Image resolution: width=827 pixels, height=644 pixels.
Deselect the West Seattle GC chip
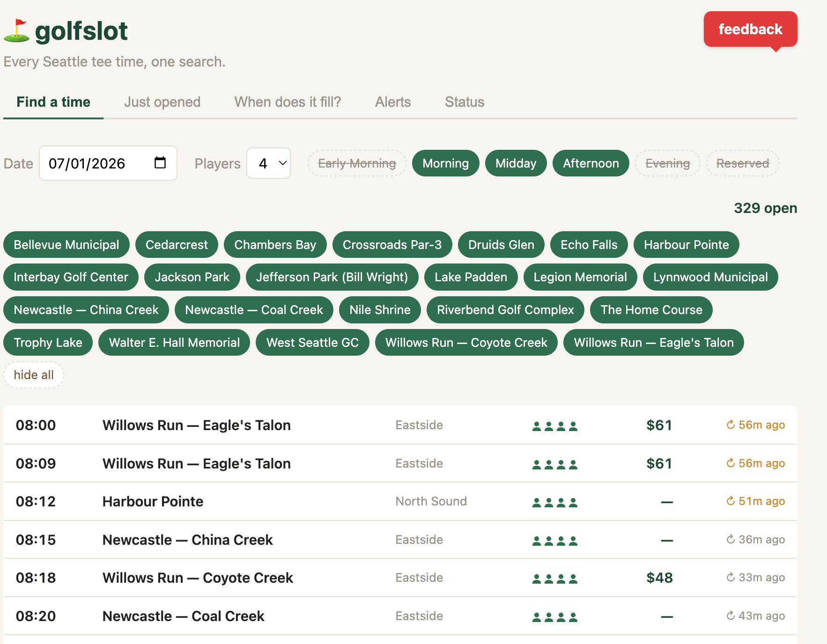tap(312, 343)
